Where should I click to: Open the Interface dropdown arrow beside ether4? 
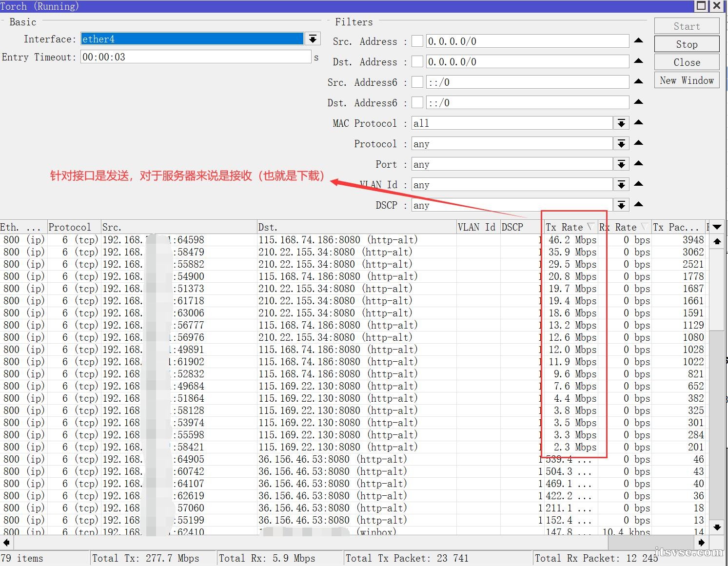312,39
